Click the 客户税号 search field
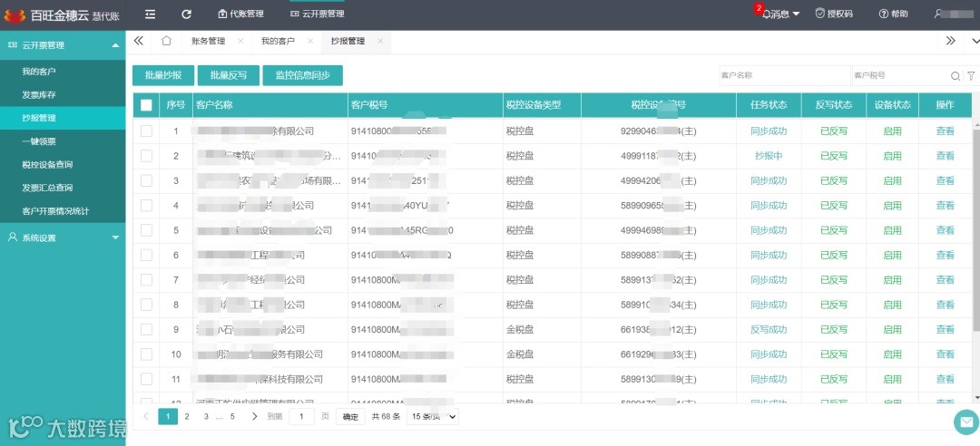This screenshot has height=446, width=980. click(900, 75)
